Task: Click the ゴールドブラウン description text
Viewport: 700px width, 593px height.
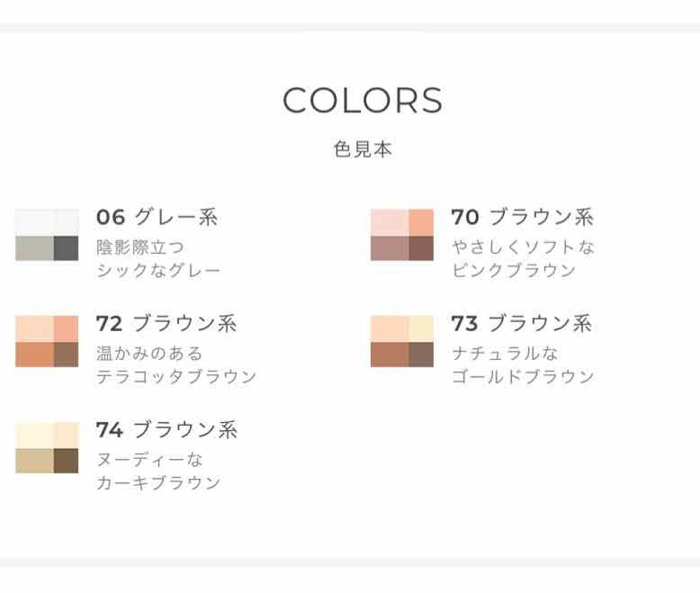Action: click(x=523, y=377)
